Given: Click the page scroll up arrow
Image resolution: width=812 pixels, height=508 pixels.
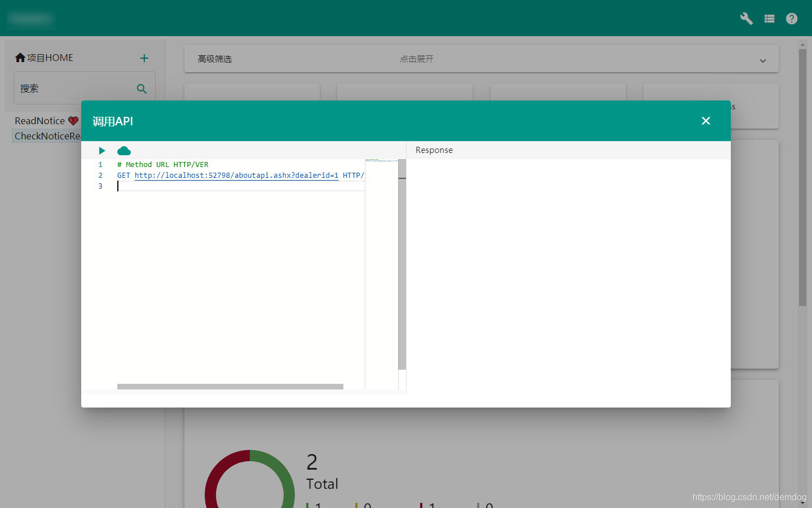Looking at the screenshot, I should (x=802, y=44).
